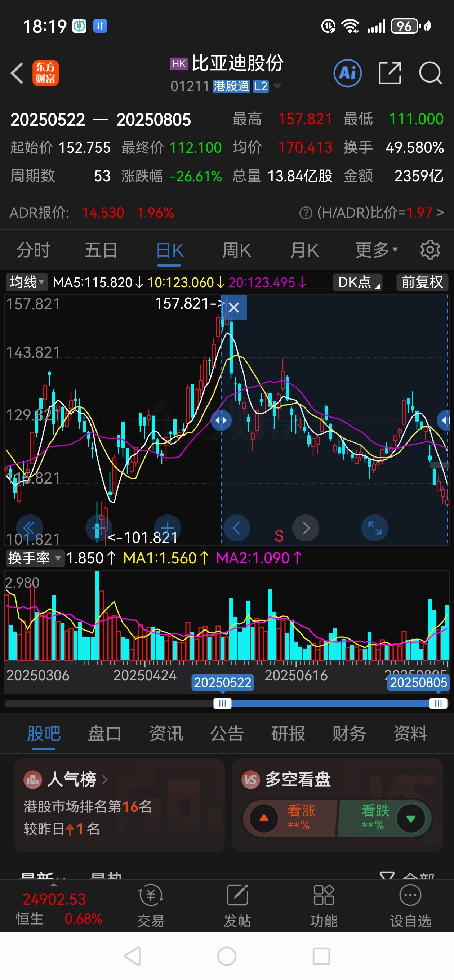Open the search magnifier icon
The height and width of the screenshot is (980, 454).
(431, 73)
